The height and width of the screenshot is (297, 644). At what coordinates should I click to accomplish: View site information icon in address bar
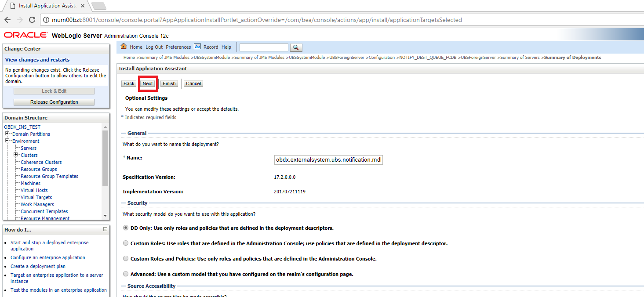[46, 20]
